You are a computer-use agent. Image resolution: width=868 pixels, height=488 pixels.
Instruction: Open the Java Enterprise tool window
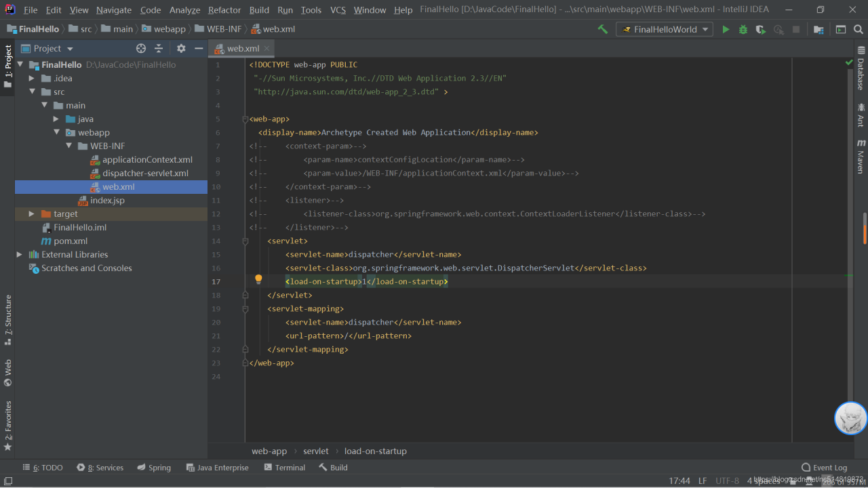tap(217, 468)
